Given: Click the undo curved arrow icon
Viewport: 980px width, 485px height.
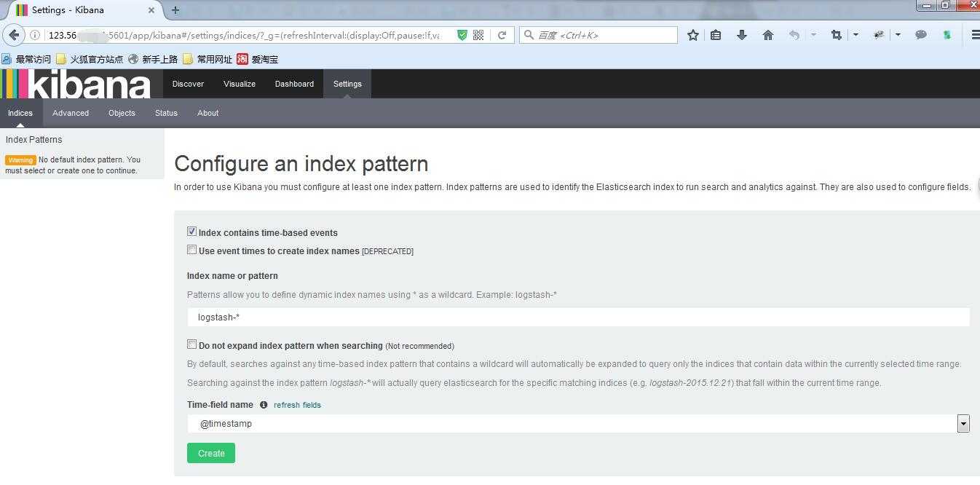Looking at the screenshot, I should 794,35.
